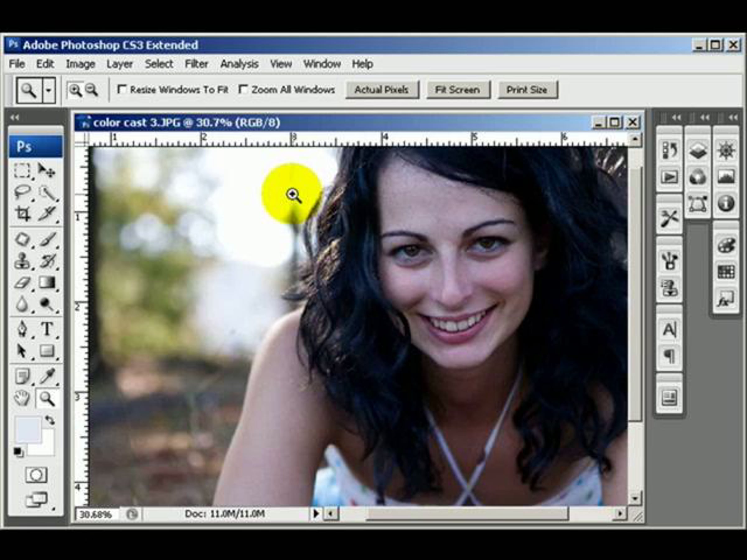Viewport: 747px width, 560px height.
Task: Click the Fit Screen button
Action: point(457,90)
